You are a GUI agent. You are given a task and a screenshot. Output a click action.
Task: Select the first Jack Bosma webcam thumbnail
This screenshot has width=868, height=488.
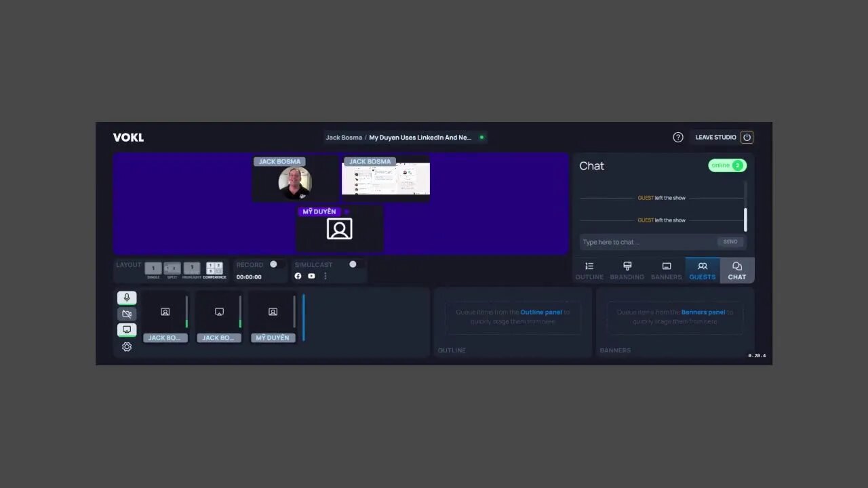(x=165, y=317)
